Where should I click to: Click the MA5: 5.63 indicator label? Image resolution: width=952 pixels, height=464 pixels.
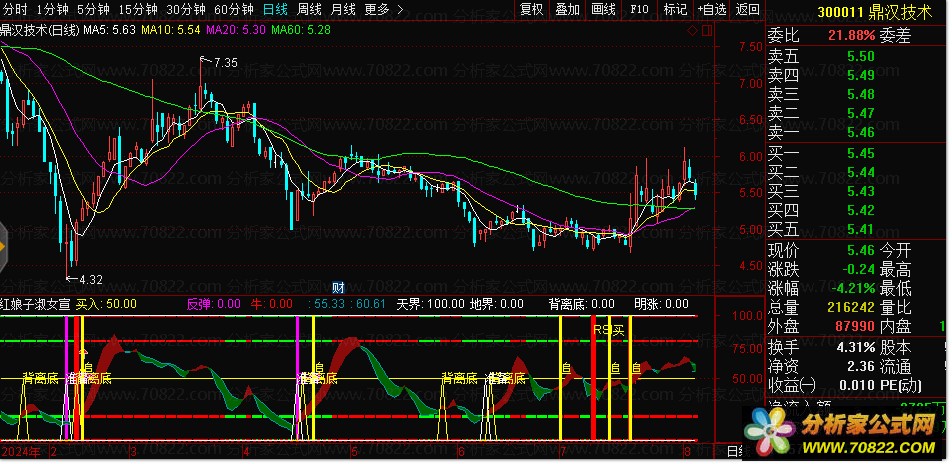point(109,30)
